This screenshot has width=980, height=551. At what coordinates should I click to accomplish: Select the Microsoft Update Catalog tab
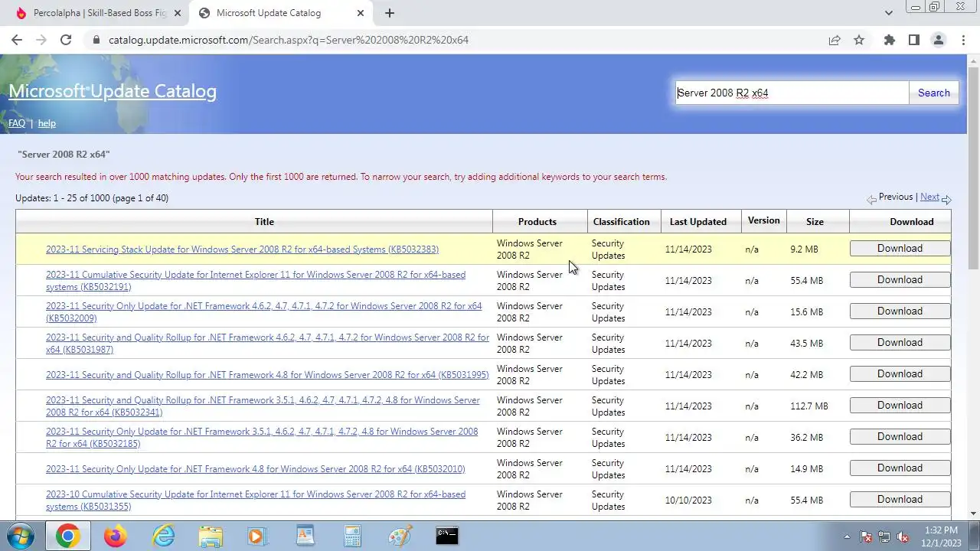point(279,13)
